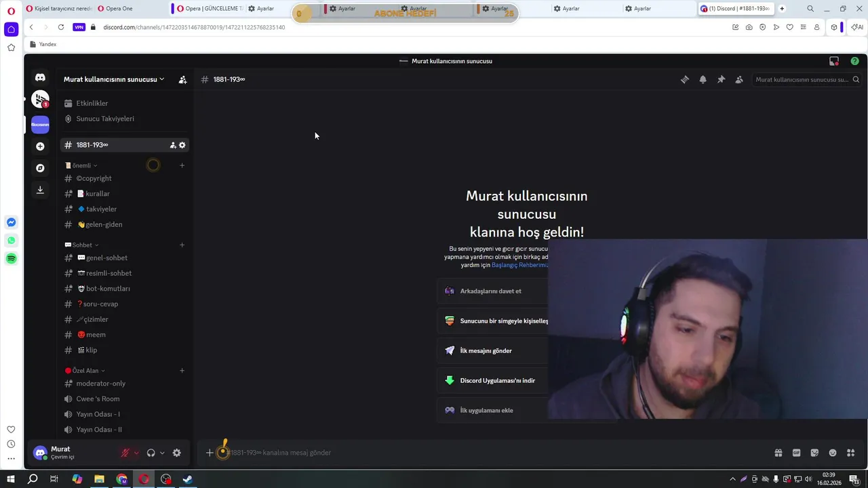Viewport: 868px width, 488px height.
Task: Open Discover servers compass icon
Action: coord(40,168)
